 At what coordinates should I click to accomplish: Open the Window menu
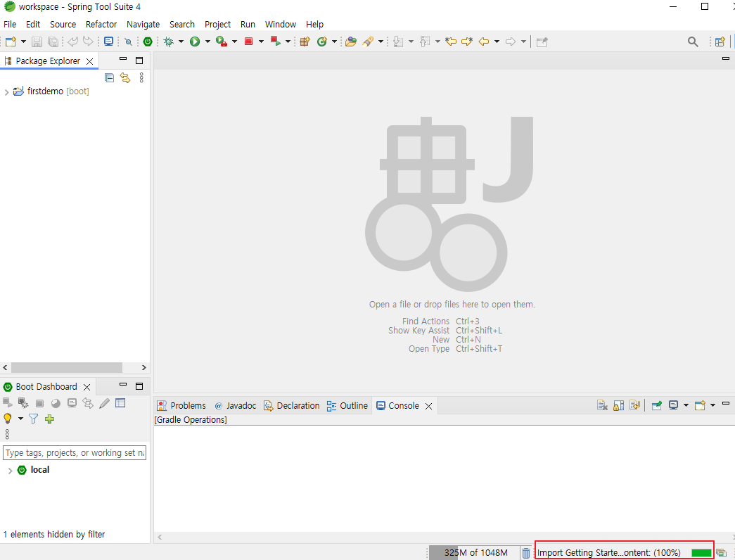[281, 25]
